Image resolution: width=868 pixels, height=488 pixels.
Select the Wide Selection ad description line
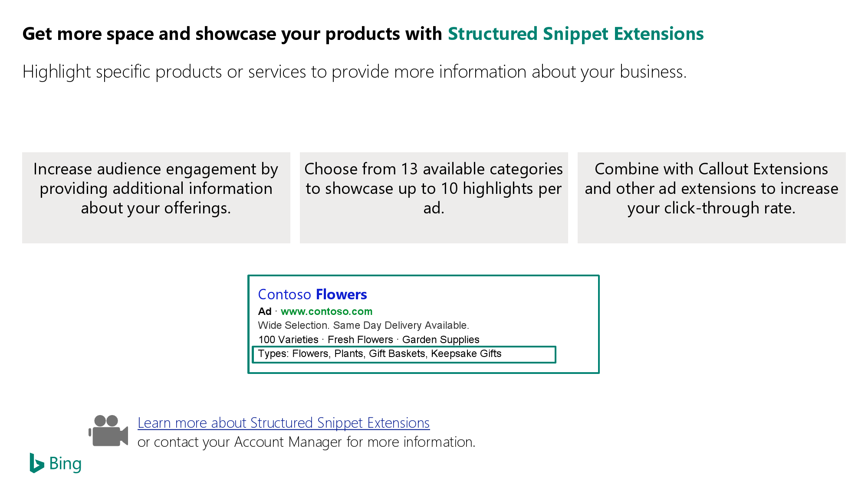click(364, 325)
